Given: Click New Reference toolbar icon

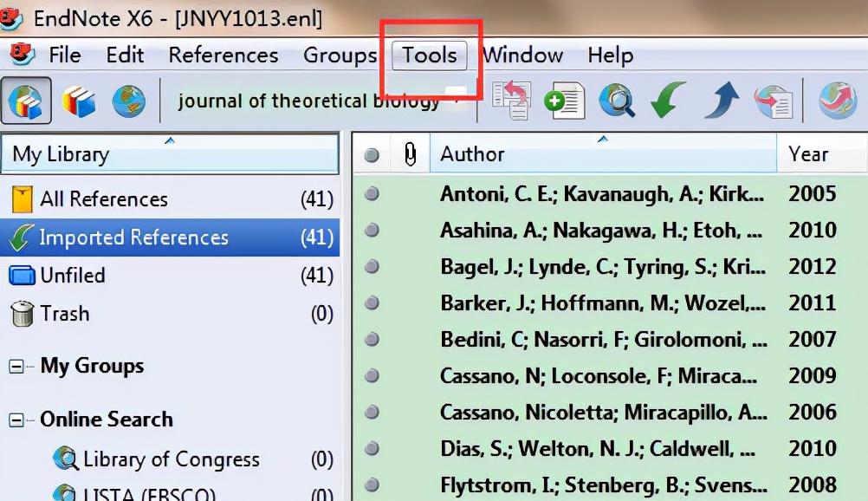Looking at the screenshot, I should coord(564,101).
